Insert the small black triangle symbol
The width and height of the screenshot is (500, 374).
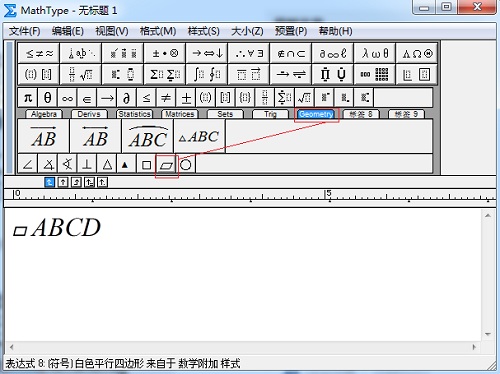click(x=125, y=164)
